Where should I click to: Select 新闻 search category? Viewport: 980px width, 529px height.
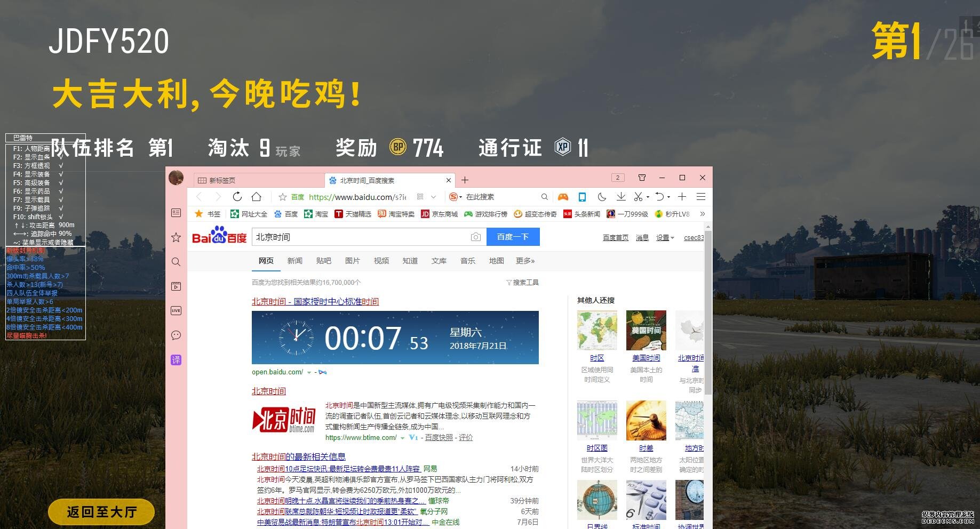coord(294,261)
